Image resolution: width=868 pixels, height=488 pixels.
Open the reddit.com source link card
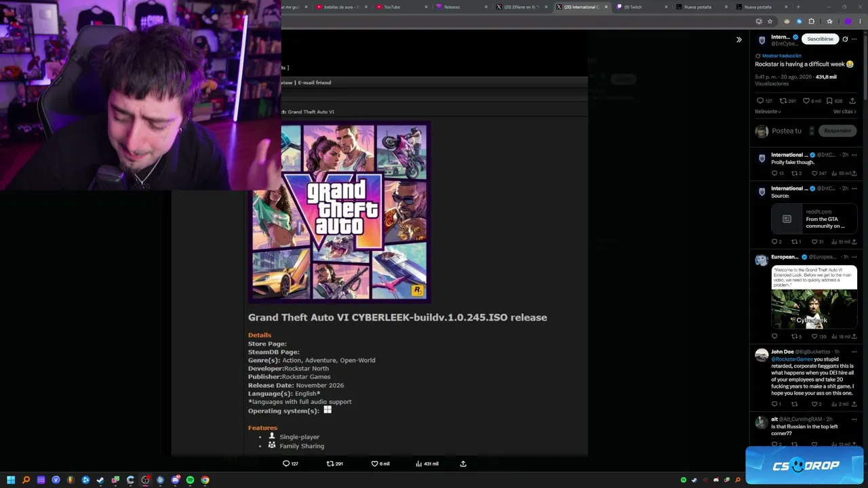pos(814,219)
